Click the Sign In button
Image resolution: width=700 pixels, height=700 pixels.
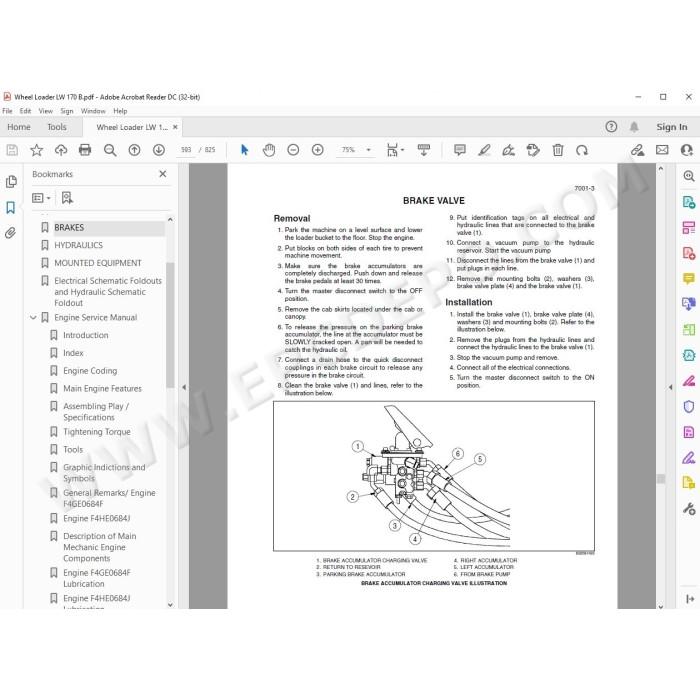671,127
